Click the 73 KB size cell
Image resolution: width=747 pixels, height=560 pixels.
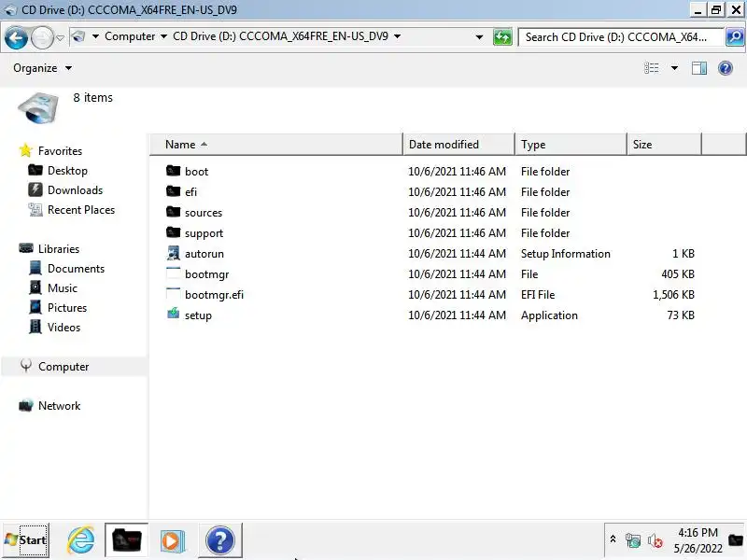tap(681, 315)
